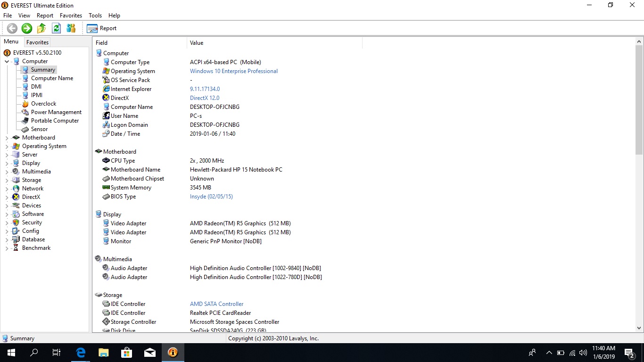Open the Help menu
The height and width of the screenshot is (362, 644).
coord(115,16)
